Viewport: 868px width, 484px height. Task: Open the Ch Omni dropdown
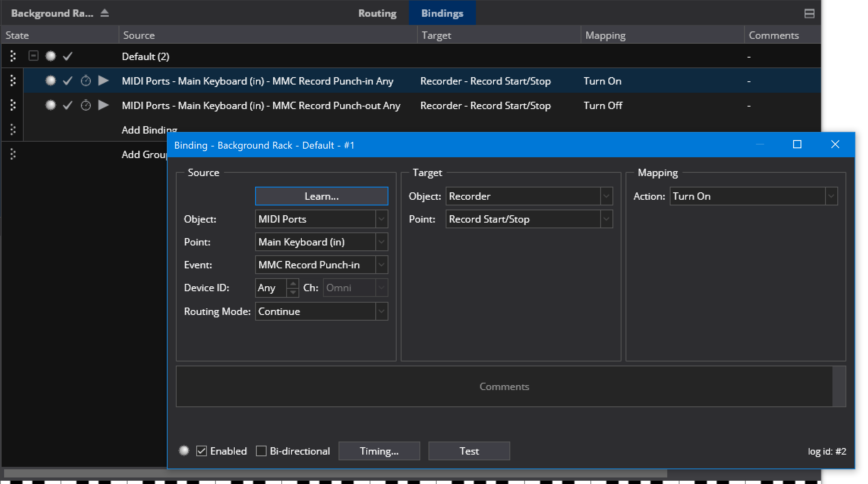(x=355, y=288)
